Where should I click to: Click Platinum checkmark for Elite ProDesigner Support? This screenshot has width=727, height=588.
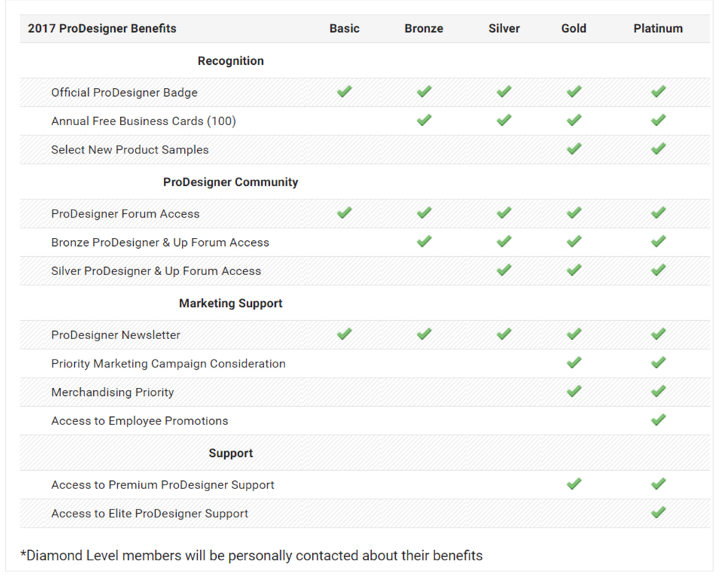point(658,512)
